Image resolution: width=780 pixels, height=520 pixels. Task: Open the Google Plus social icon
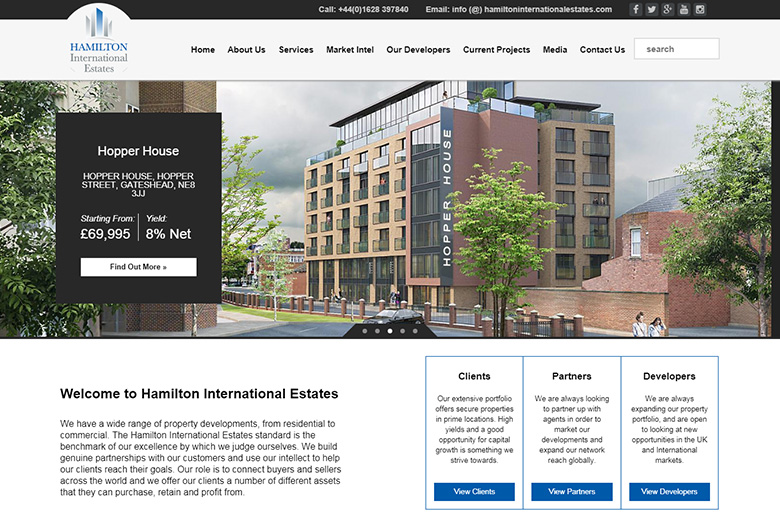pyautogui.click(x=668, y=9)
